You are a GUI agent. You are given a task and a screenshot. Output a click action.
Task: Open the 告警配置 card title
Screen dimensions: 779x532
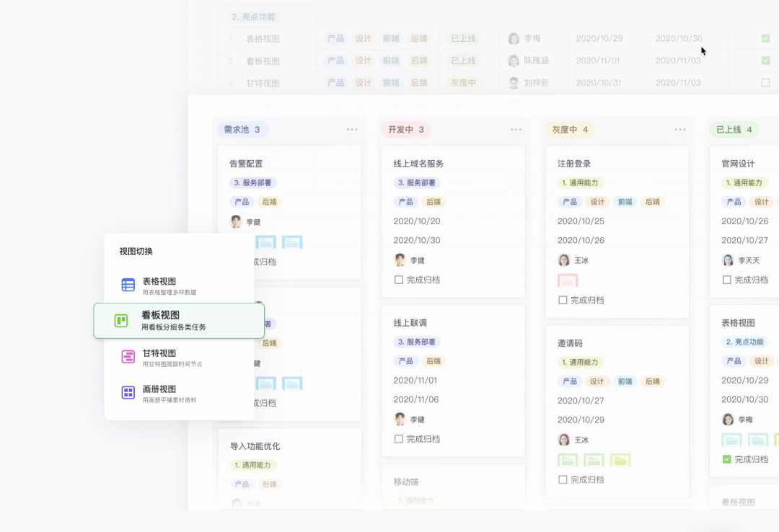246,164
